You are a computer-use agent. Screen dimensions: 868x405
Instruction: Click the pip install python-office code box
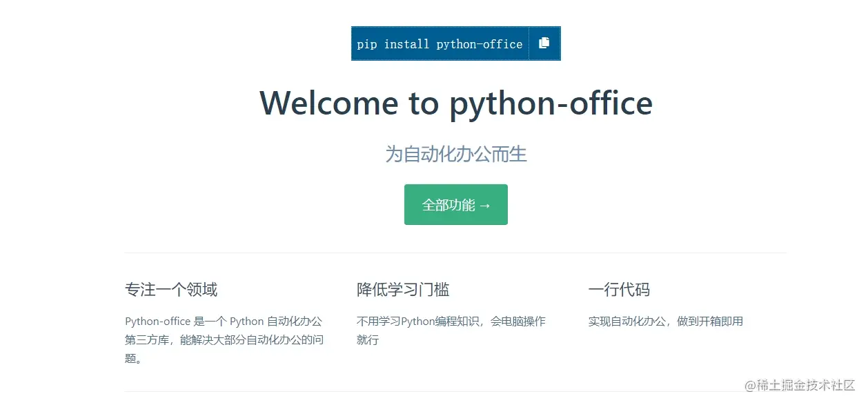[440, 43]
